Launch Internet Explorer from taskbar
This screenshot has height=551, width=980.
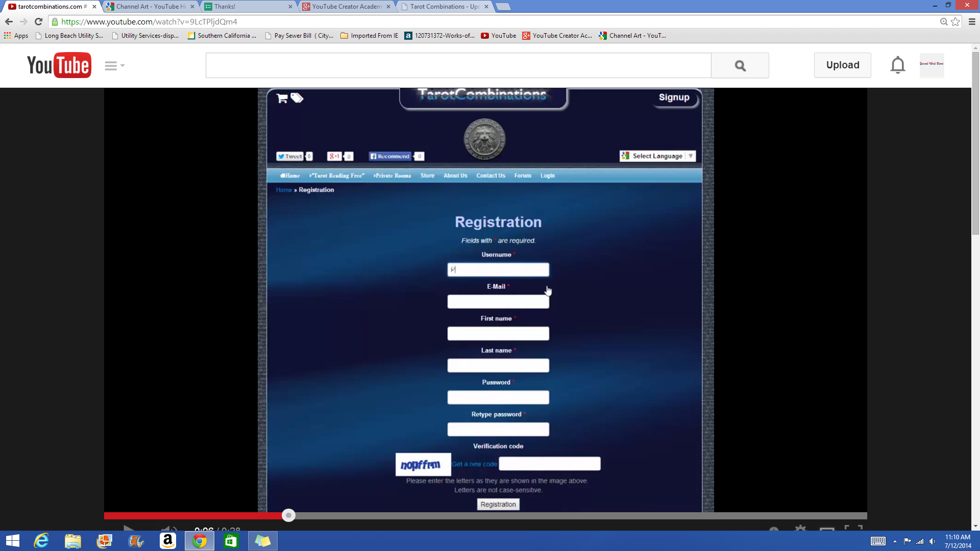point(41,541)
